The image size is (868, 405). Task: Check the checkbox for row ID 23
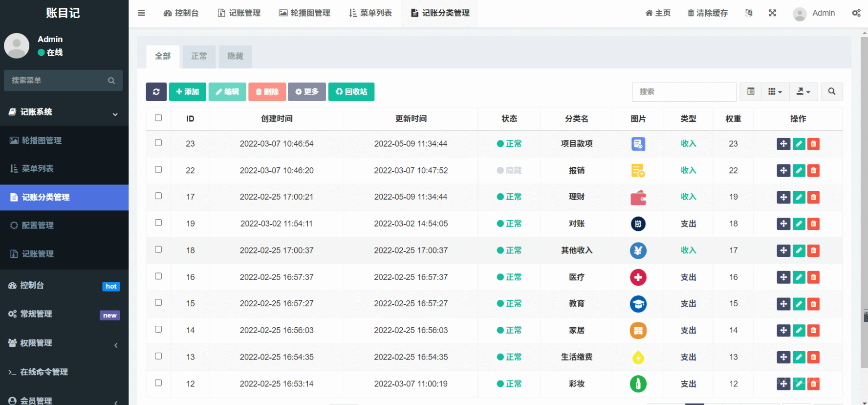pyautogui.click(x=158, y=143)
